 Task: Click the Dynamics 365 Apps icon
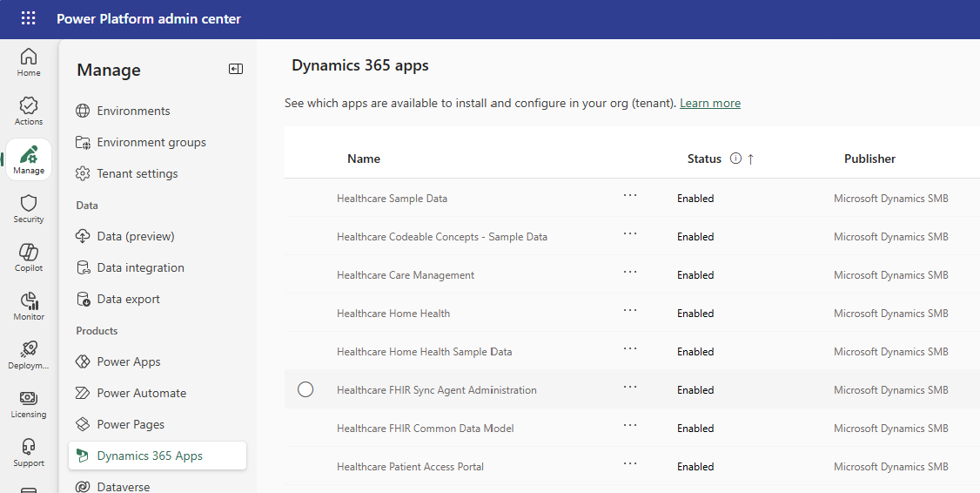click(x=83, y=456)
